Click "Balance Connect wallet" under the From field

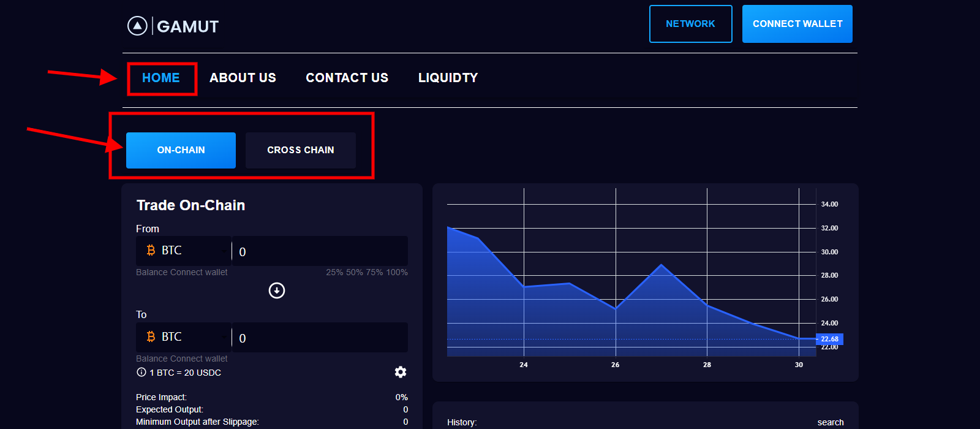tap(182, 272)
